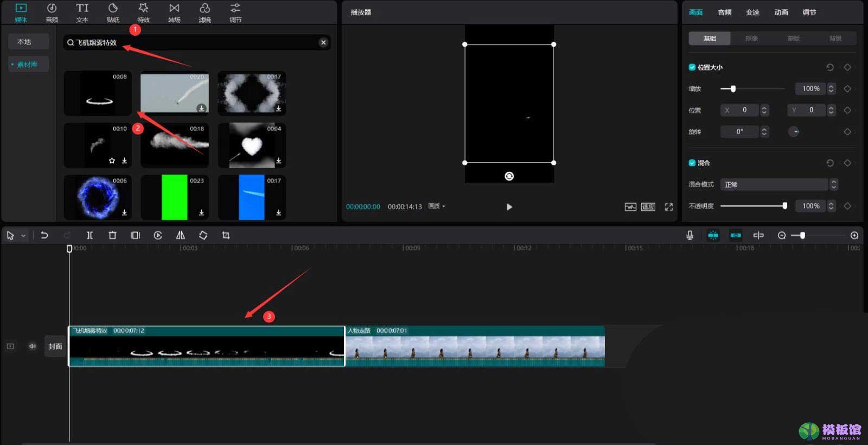Switch to the 画面 picture tab
868x445 pixels.
pos(696,12)
